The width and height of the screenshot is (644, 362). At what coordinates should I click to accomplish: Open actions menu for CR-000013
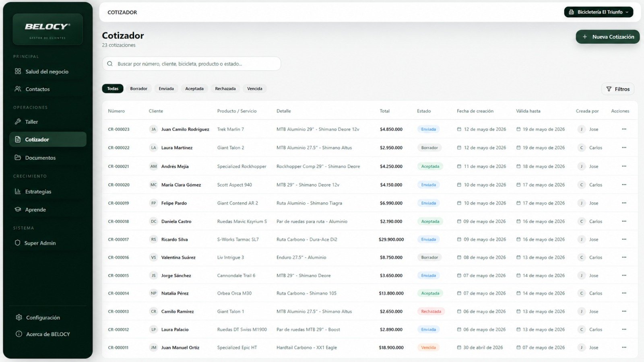624,311
